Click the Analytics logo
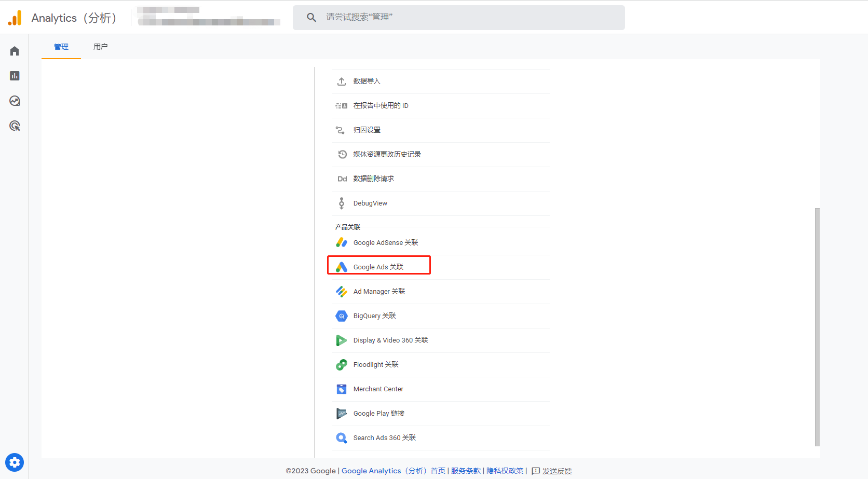 (15, 18)
